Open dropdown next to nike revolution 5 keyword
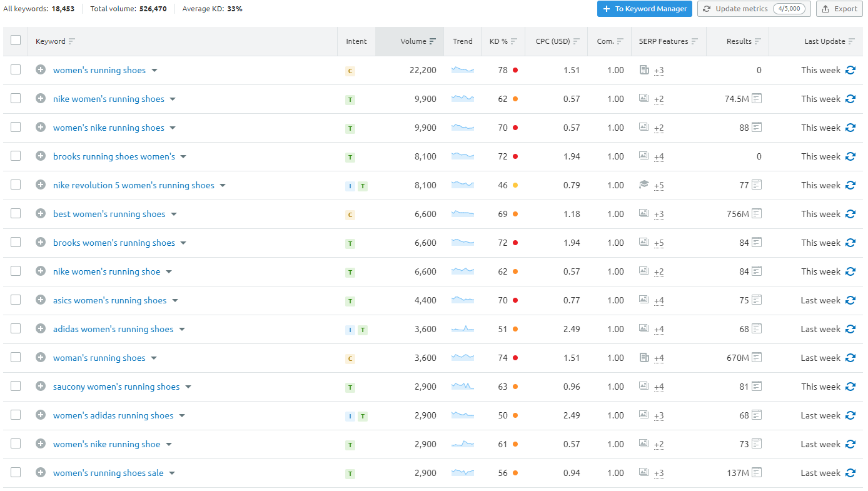Image resolution: width=868 pixels, height=491 pixels. coord(223,186)
